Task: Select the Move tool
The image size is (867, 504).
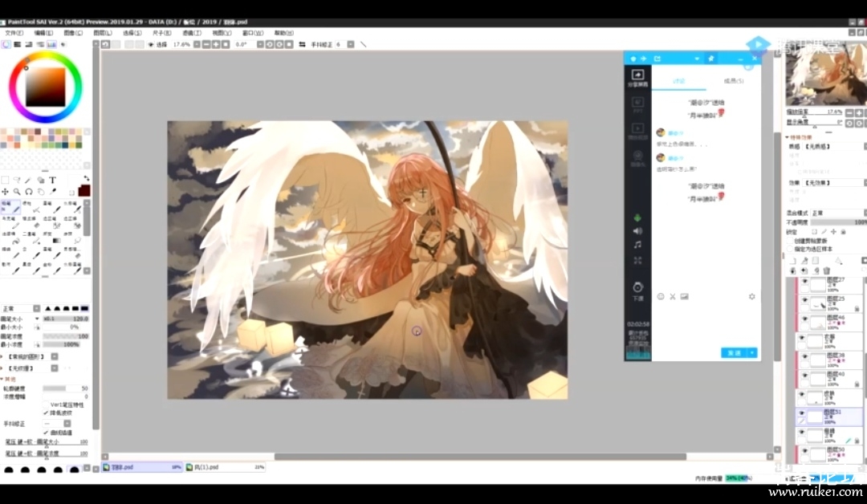Action: click(x=5, y=192)
